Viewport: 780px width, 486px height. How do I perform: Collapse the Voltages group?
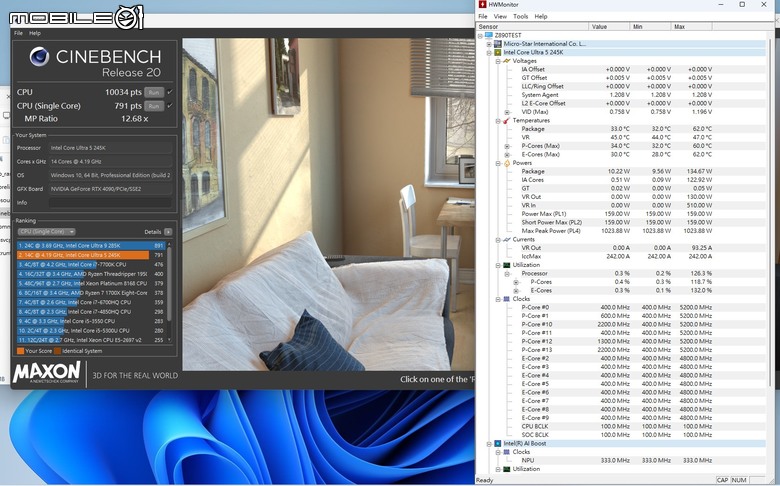point(498,61)
